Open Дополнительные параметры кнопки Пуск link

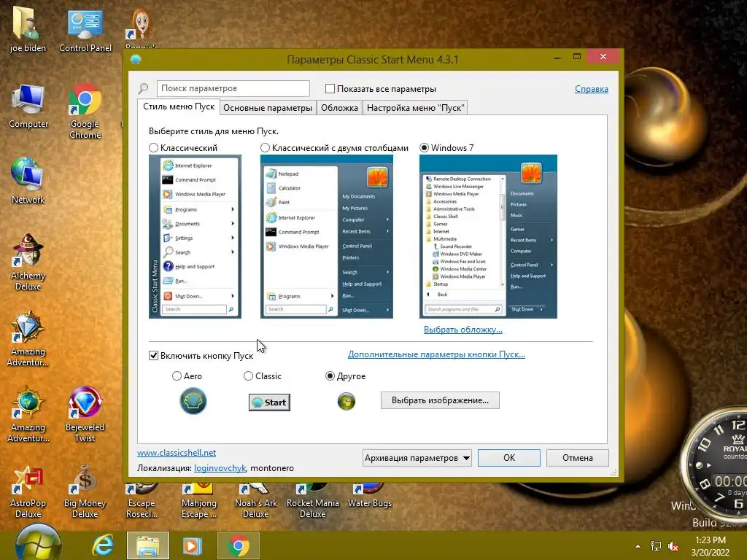coord(436,354)
